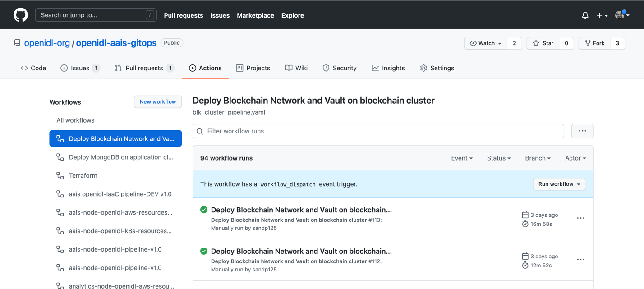Click the Filter workflow runs field
Image resolution: width=644 pixels, height=289 pixels.
(x=378, y=131)
